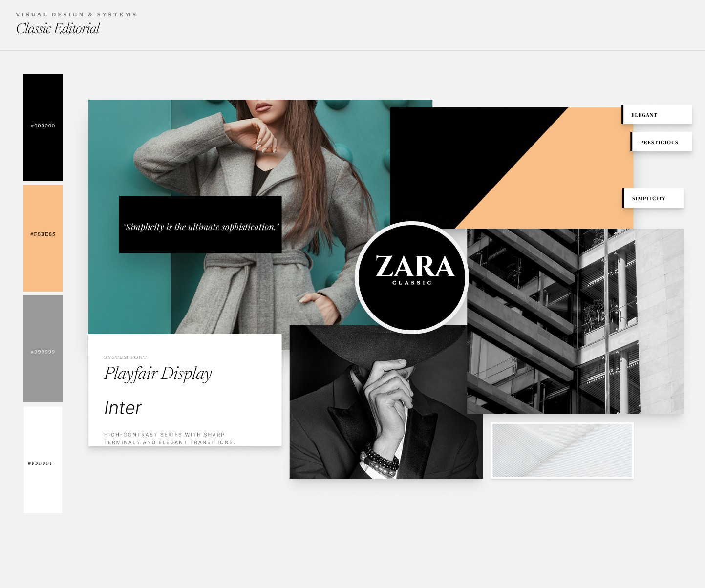Select the white #FFFFFF color swatch
705x588 pixels.
click(43, 460)
